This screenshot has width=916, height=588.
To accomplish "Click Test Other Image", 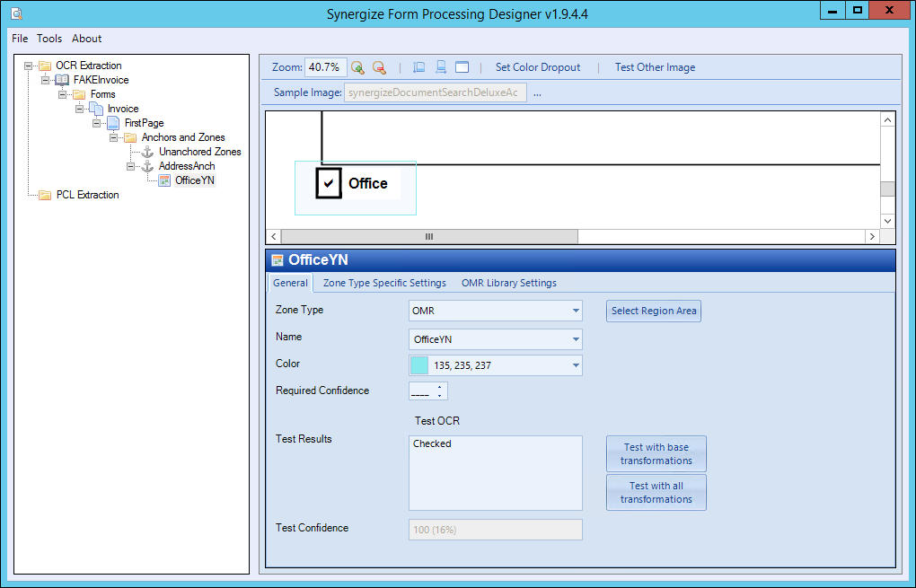I will 655,67.
